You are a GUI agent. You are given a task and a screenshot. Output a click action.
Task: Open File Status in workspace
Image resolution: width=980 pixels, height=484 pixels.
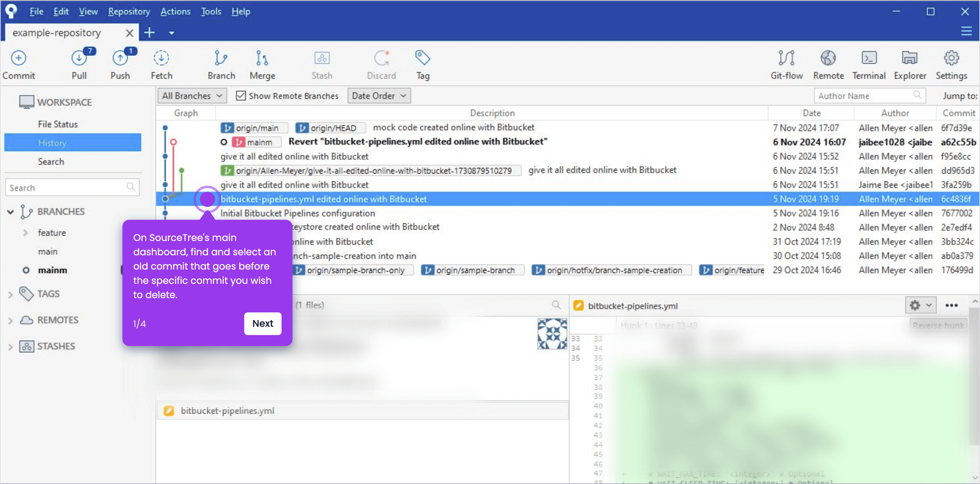[x=58, y=124]
